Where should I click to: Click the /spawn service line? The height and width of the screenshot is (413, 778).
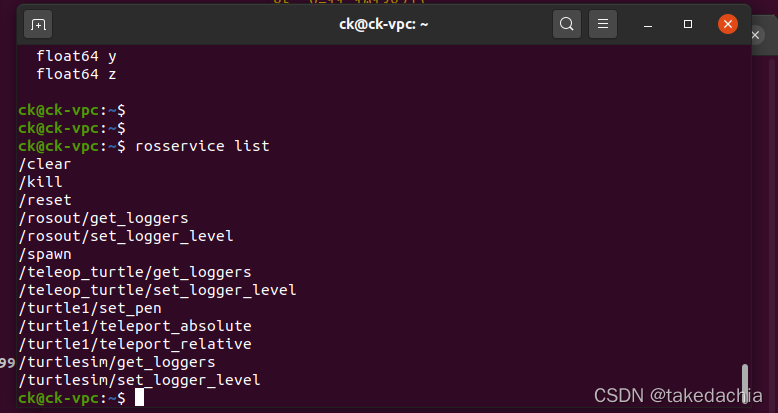pyautogui.click(x=45, y=254)
